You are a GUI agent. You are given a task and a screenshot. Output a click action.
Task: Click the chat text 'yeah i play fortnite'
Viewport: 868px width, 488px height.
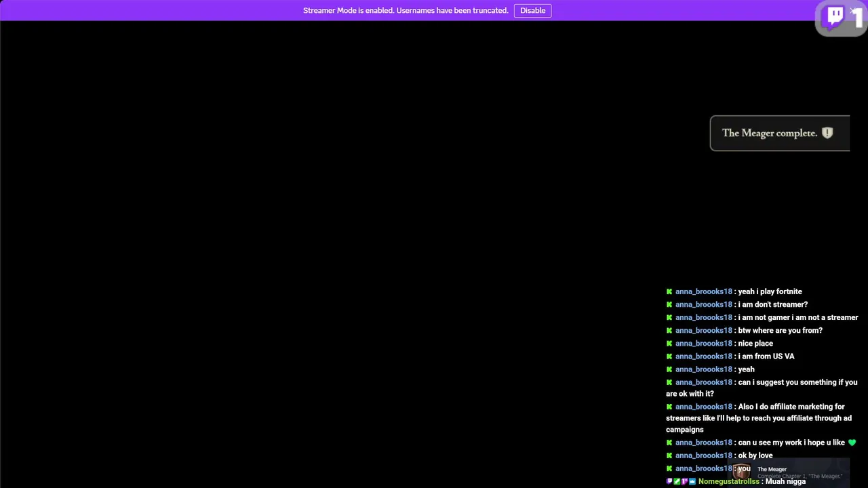click(770, 291)
